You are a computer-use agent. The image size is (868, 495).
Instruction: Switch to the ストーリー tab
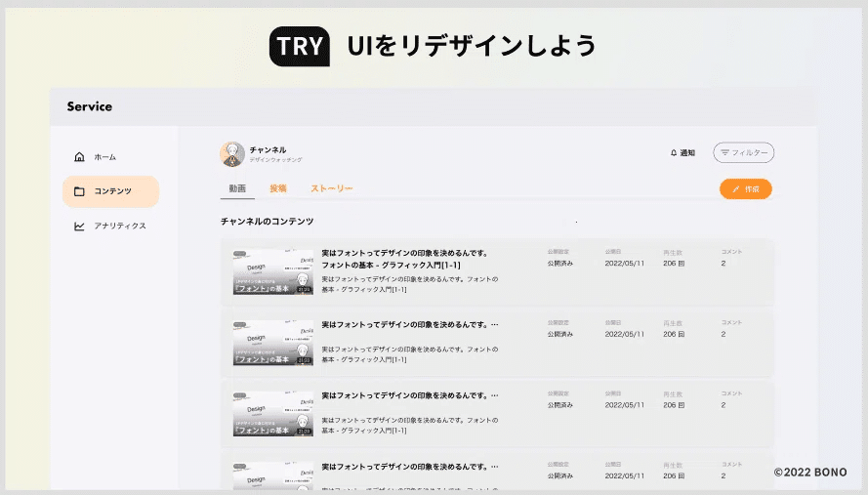click(x=332, y=188)
